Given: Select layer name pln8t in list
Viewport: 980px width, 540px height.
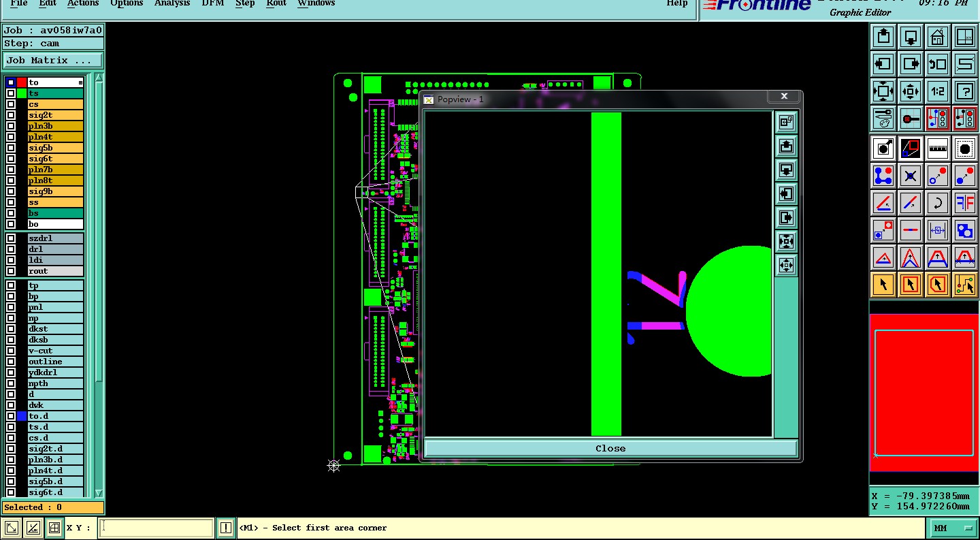Looking at the screenshot, I should point(55,180).
